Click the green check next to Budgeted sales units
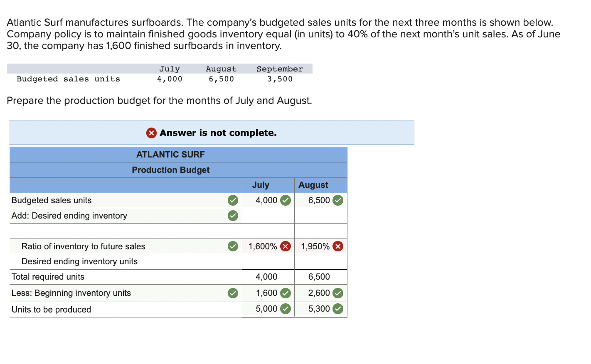The width and height of the screenshot is (591, 364). pos(232,200)
